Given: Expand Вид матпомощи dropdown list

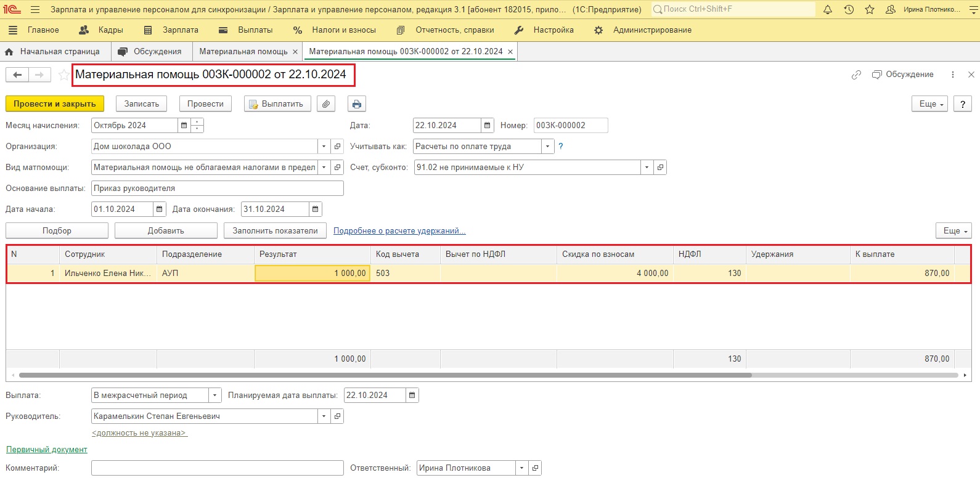Looking at the screenshot, I should [324, 168].
